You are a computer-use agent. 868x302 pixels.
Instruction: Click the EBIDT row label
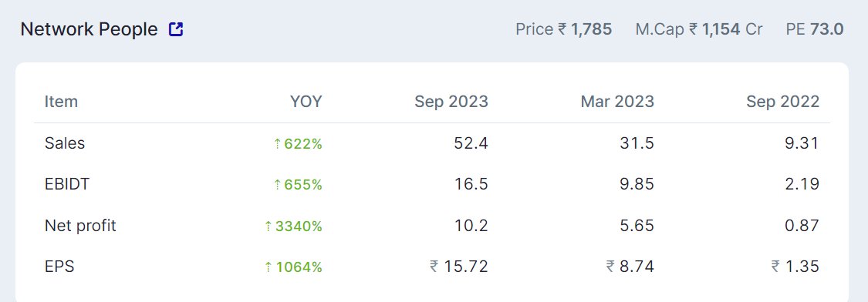point(67,184)
